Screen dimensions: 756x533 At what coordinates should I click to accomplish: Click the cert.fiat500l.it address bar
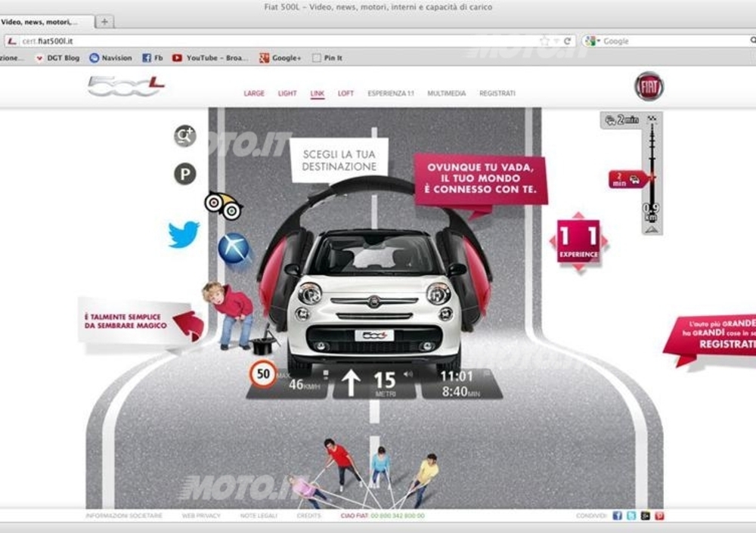coord(272,41)
